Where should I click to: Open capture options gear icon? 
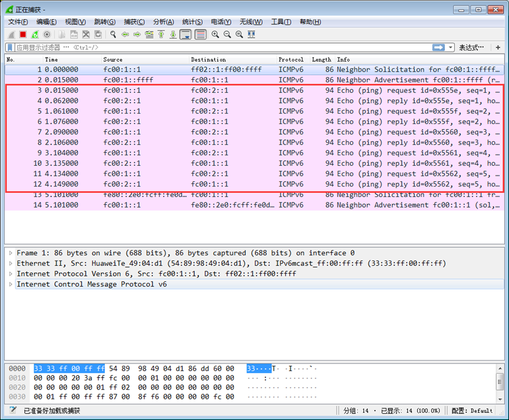click(x=47, y=34)
